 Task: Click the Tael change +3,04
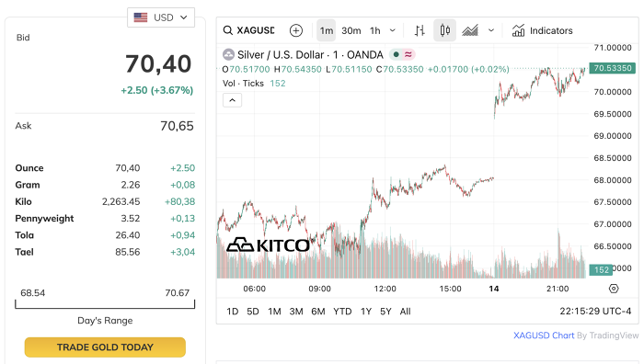coord(183,252)
